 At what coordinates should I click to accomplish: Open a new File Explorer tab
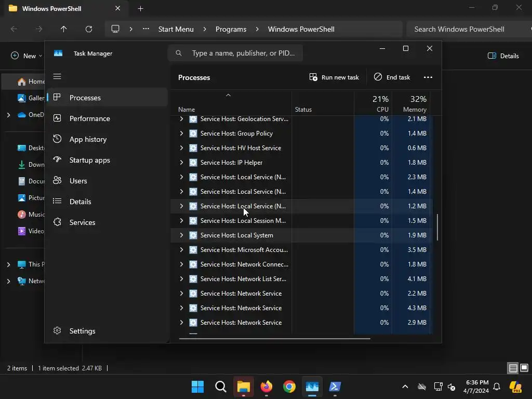[140, 9]
